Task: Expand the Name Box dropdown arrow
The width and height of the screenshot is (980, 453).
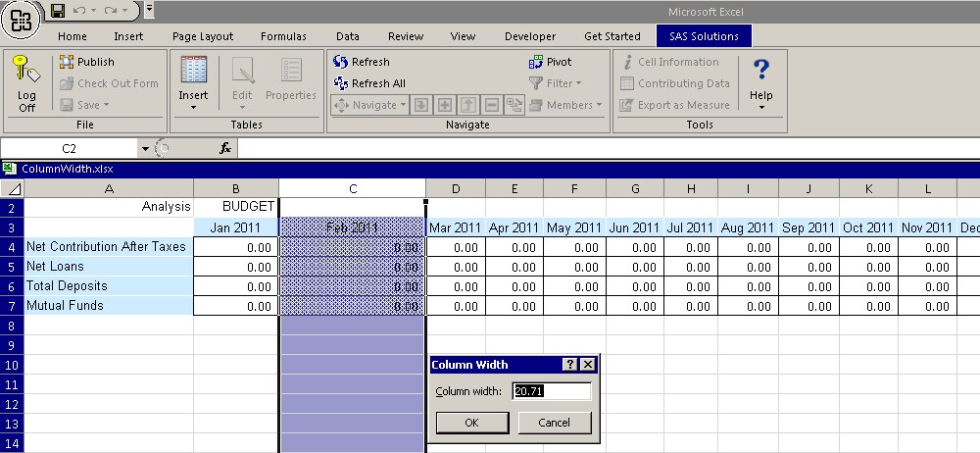Action: pyautogui.click(x=146, y=149)
